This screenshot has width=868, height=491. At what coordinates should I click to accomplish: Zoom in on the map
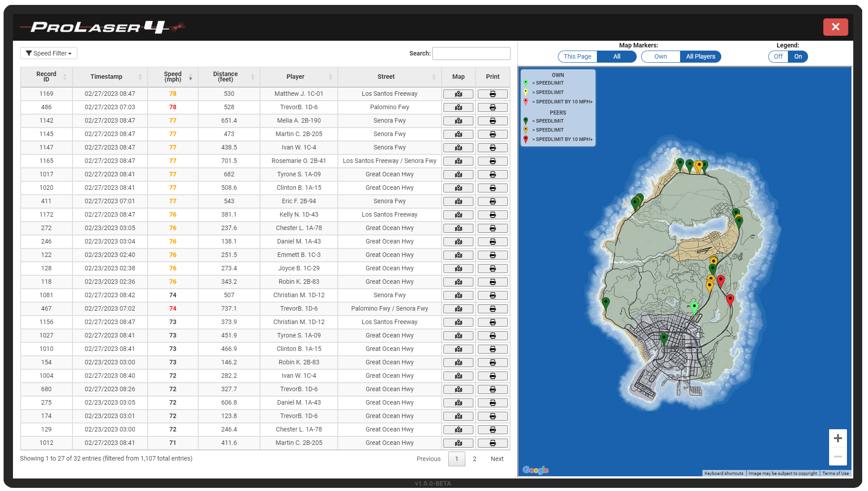[838, 438]
